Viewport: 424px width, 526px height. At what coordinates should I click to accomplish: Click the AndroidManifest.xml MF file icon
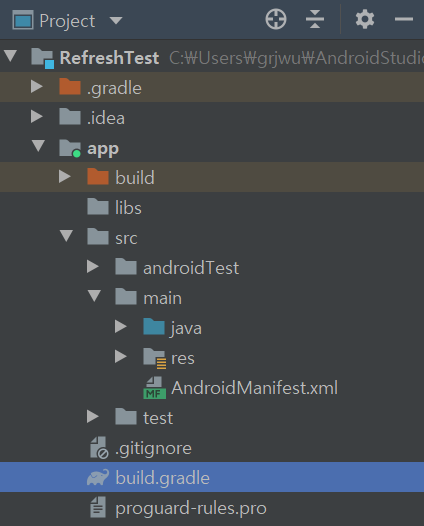point(155,387)
